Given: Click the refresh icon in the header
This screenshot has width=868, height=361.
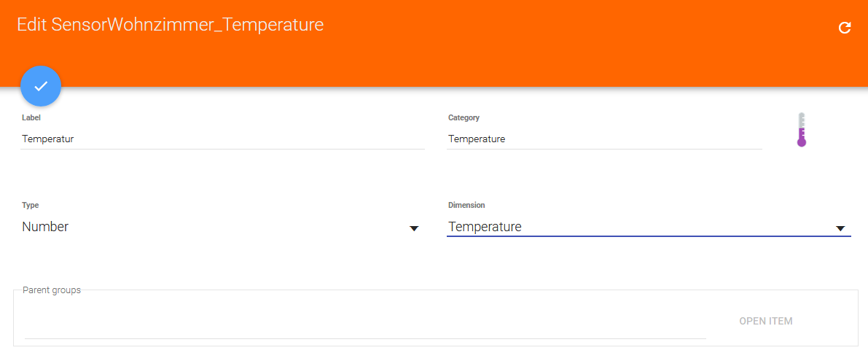Looking at the screenshot, I should click(845, 28).
